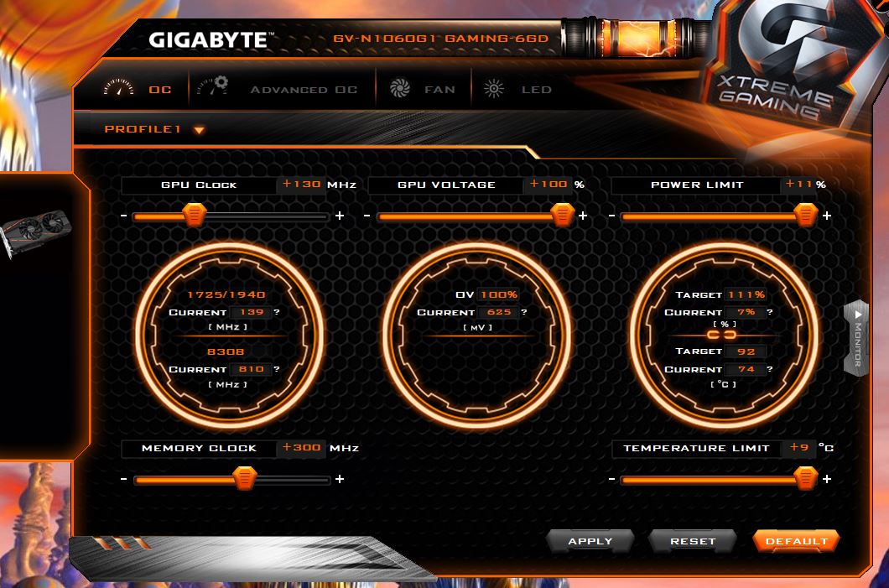Click help ? beside power current 7%
This screenshot has height=588, width=889.
(x=769, y=312)
